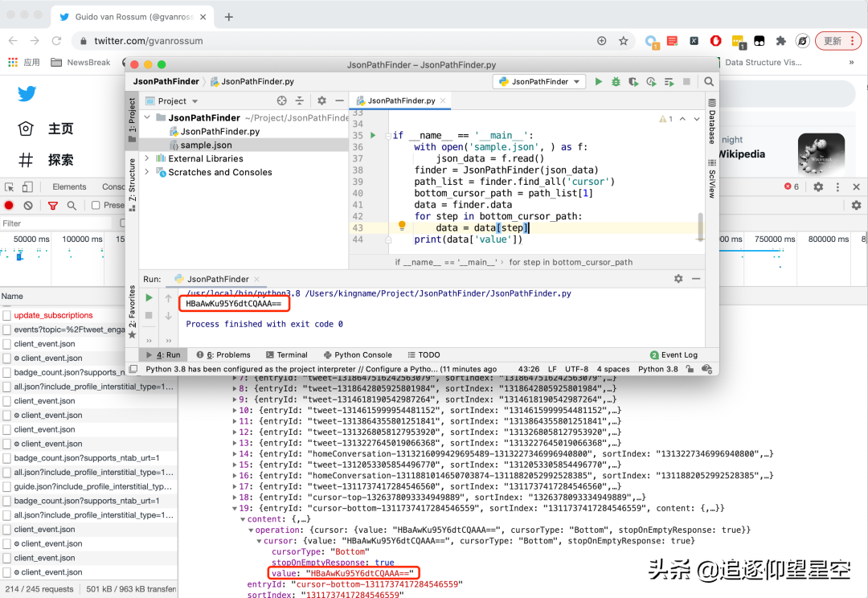
Task: Open DevTools settings gear
Action: tap(818, 187)
